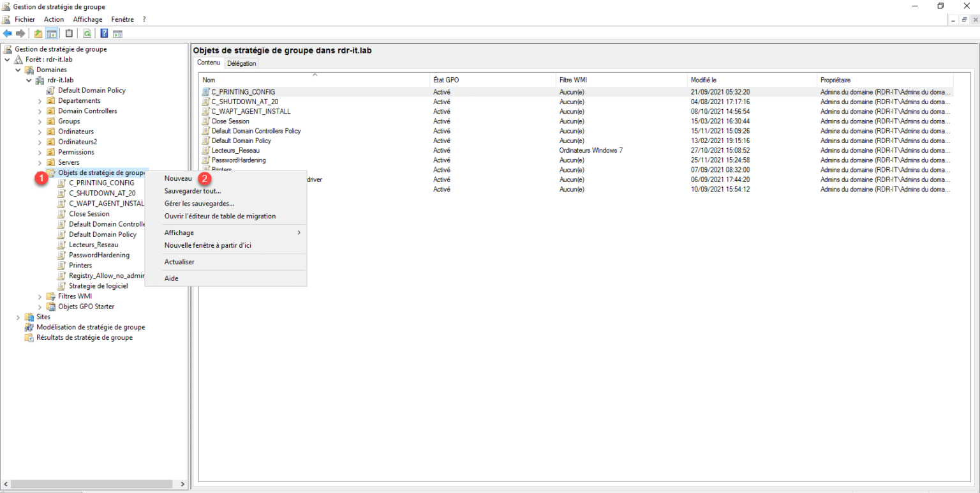
Task: Switch to the Délégation tab
Action: coord(241,63)
